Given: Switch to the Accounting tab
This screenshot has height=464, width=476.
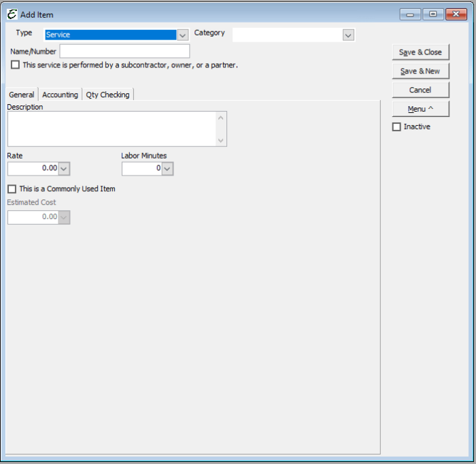Looking at the screenshot, I should click(x=60, y=95).
